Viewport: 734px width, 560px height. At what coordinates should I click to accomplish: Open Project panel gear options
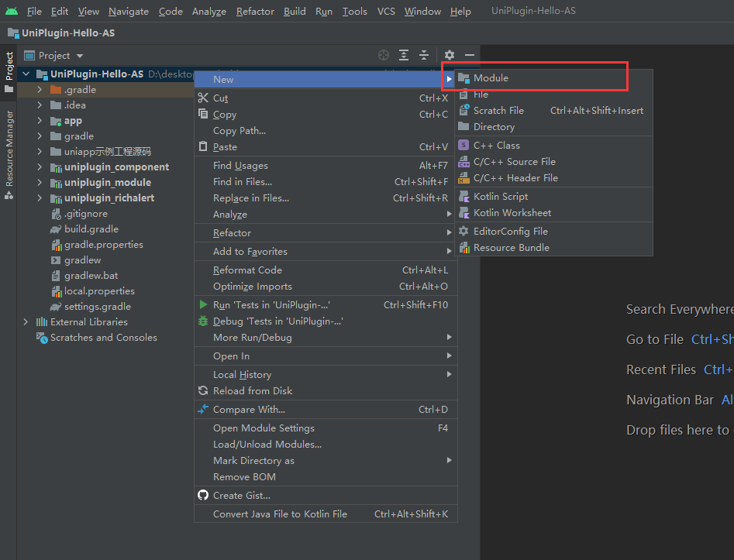449,55
